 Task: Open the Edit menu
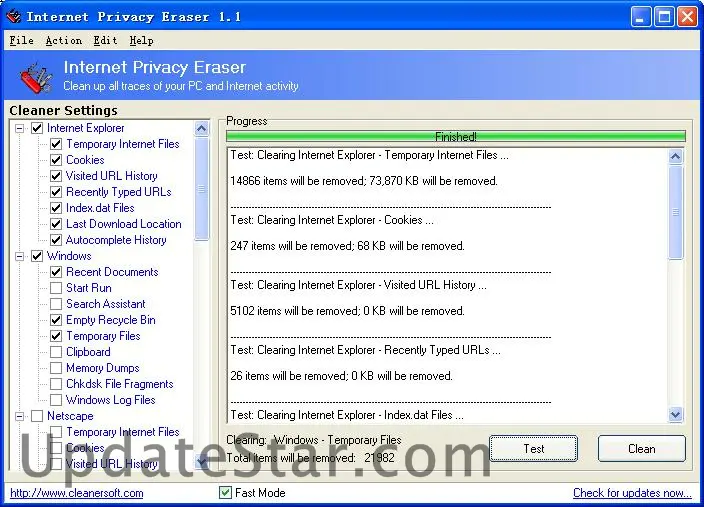105,40
